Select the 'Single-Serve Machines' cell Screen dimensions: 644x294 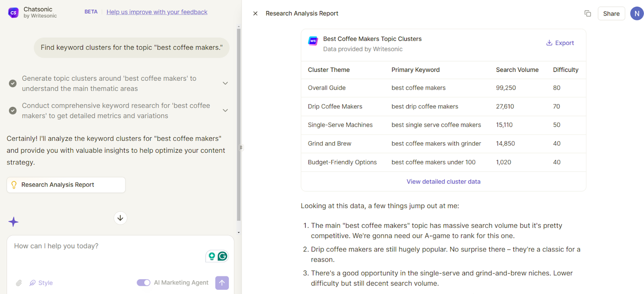[340, 125]
